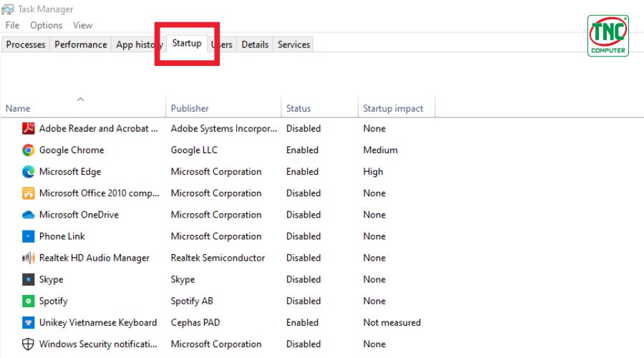Switch to the Users tab
The width and height of the screenshot is (644, 358).
click(x=222, y=44)
